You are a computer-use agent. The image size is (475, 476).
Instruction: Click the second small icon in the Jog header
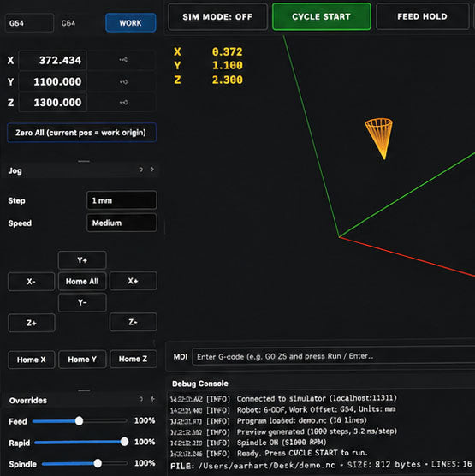152,170
